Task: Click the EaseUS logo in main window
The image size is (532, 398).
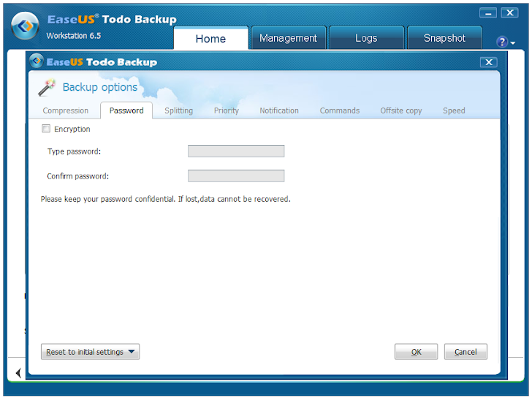Action: 25,26
